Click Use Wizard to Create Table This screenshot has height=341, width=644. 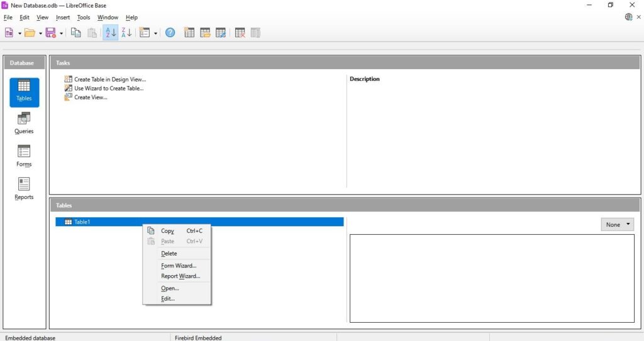(108, 88)
